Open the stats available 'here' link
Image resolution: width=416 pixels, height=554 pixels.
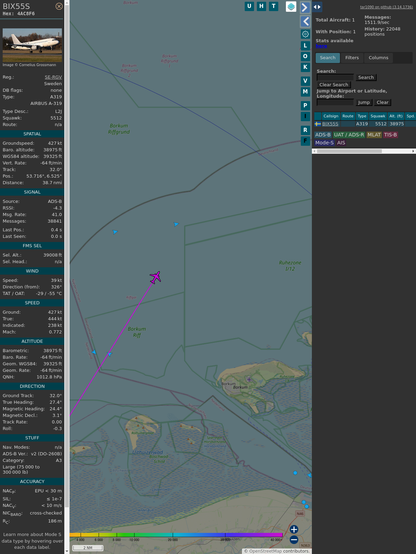click(x=321, y=46)
